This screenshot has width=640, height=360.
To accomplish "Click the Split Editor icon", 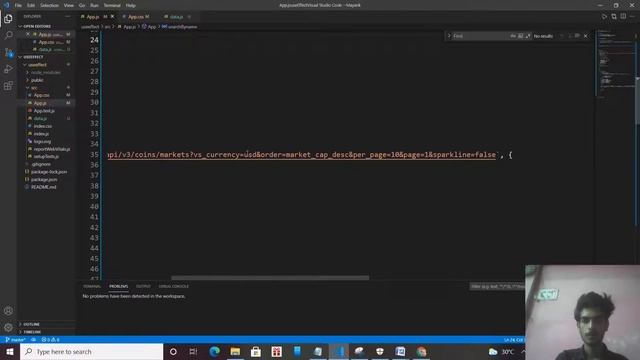I will 623,16.
